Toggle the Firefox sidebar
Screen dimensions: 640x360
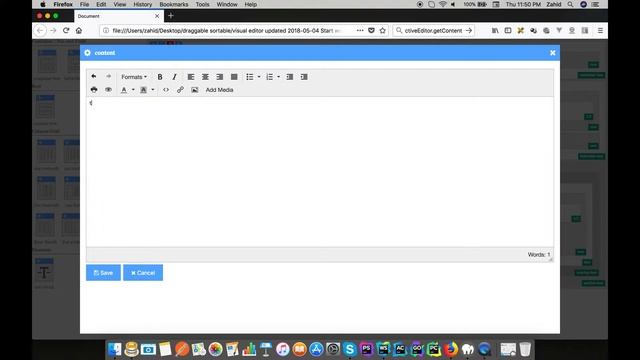[508, 30]
